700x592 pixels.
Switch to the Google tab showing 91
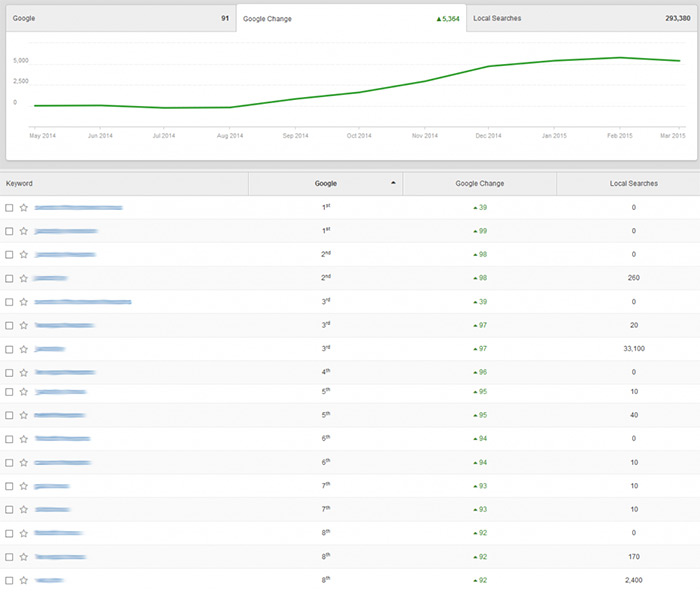click(118, 18)
